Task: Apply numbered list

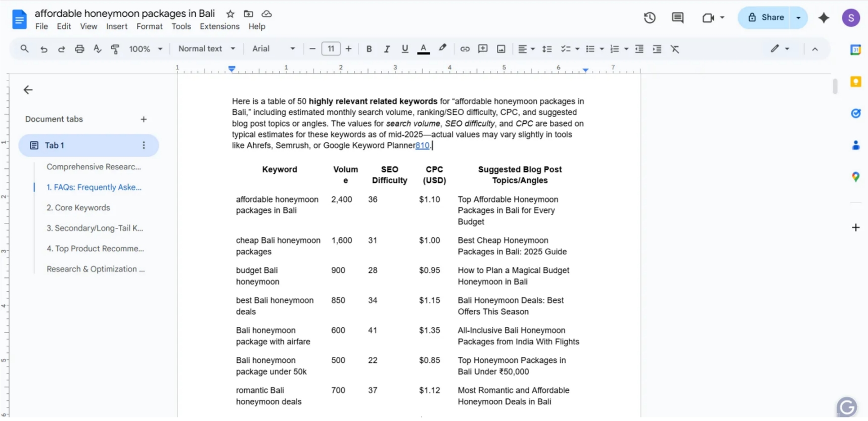Action: point(615,49)
